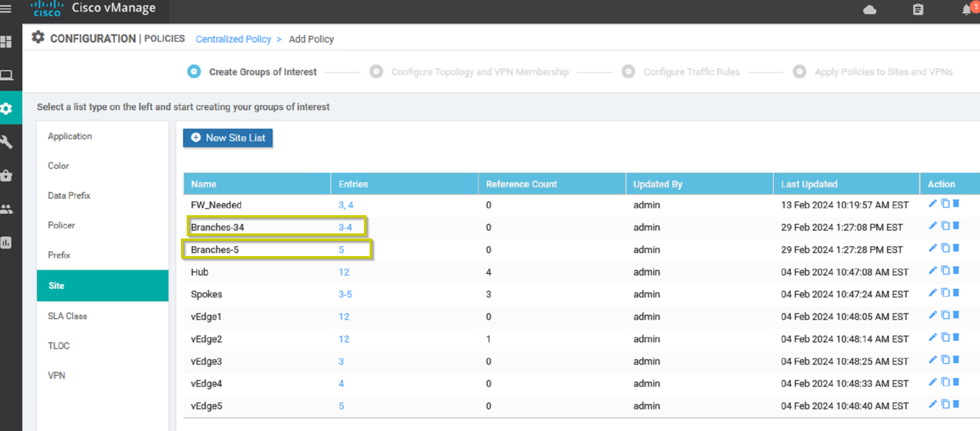Open the Hub entries link 12
The height and width of the screenshot is (431, 980).
[344, 272]
